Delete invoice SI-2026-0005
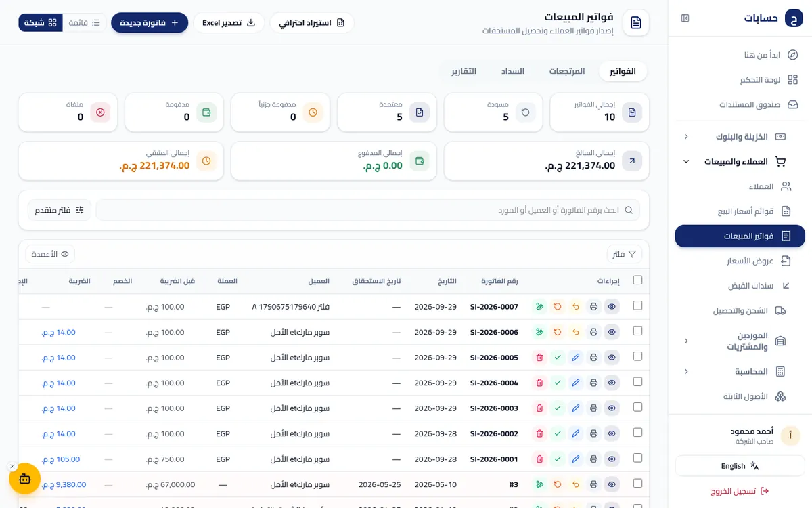812x508 pixels. click(x=539, y=358)
